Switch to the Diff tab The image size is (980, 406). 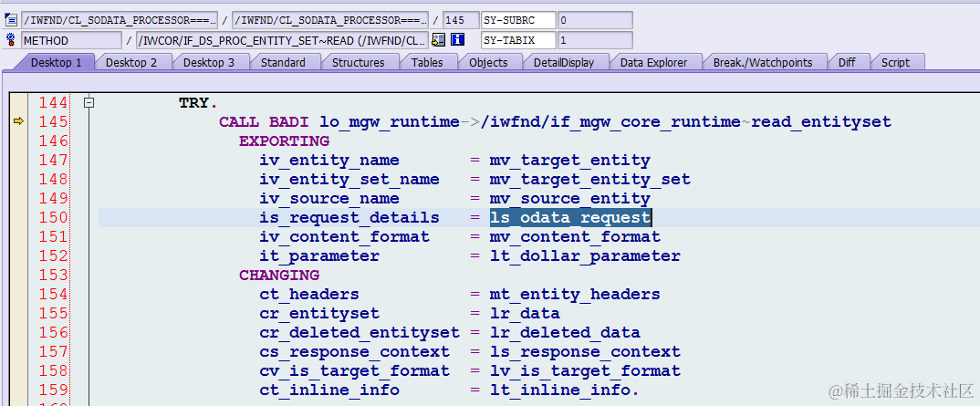click(847, 62)
